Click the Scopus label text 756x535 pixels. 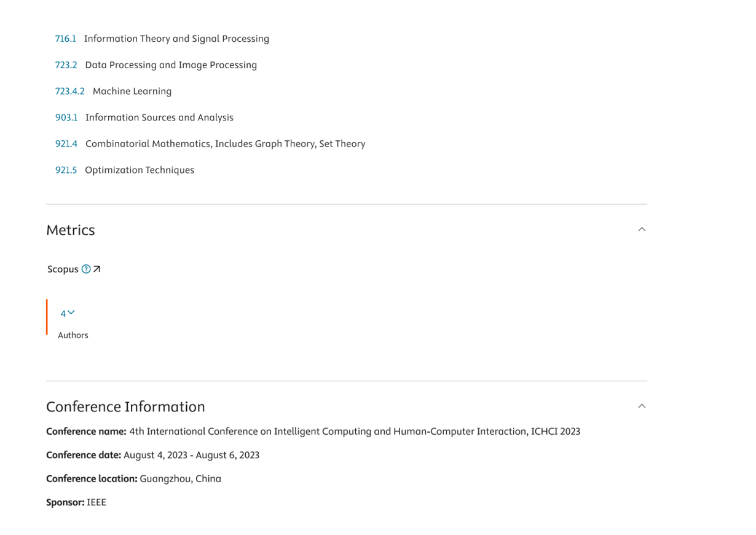point(63,269)
